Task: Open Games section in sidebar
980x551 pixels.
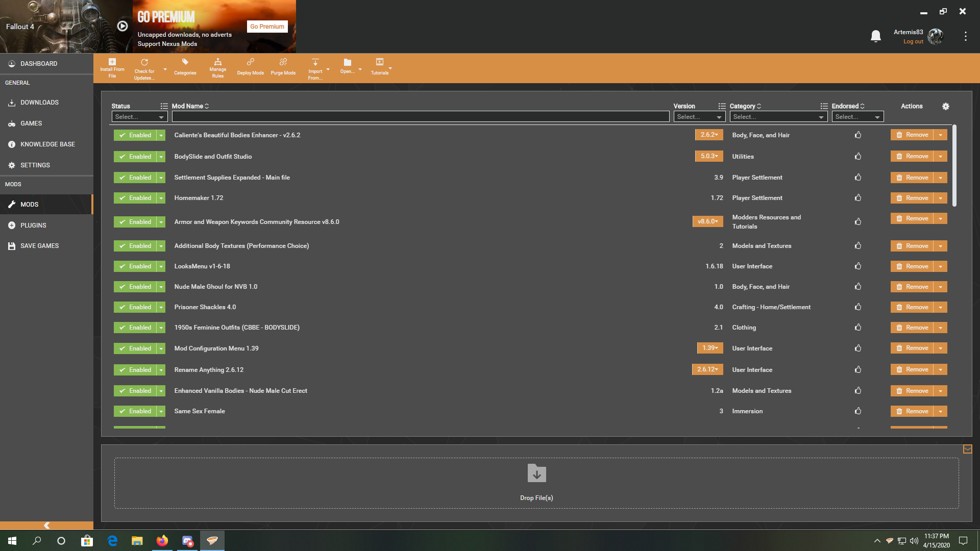Action: click(x=46, y=123)
